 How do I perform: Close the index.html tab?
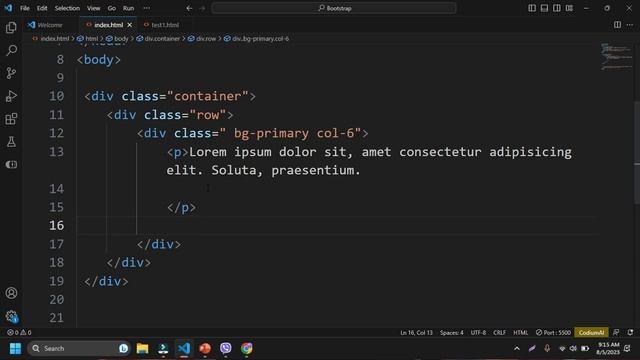click(129, 25)
